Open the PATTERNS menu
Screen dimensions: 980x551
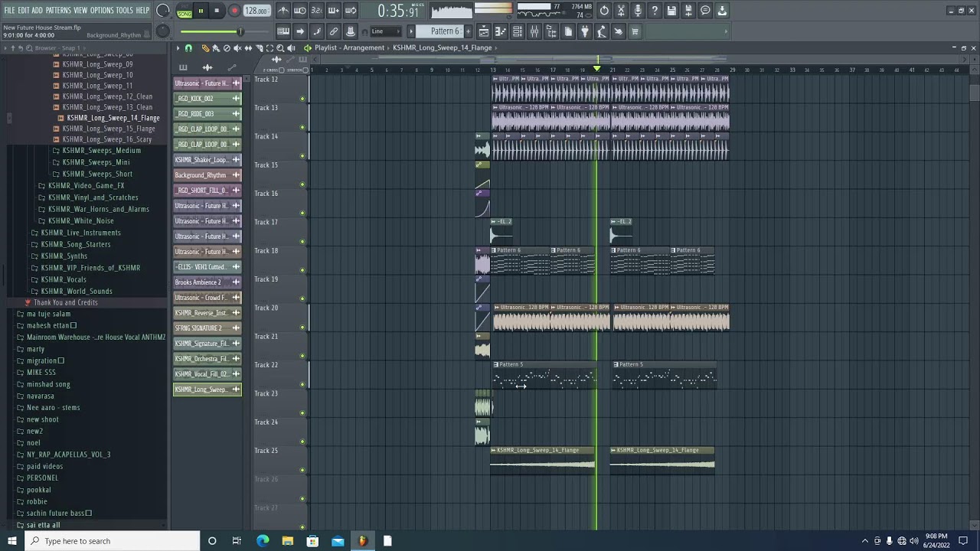click(x=58, y=10)
